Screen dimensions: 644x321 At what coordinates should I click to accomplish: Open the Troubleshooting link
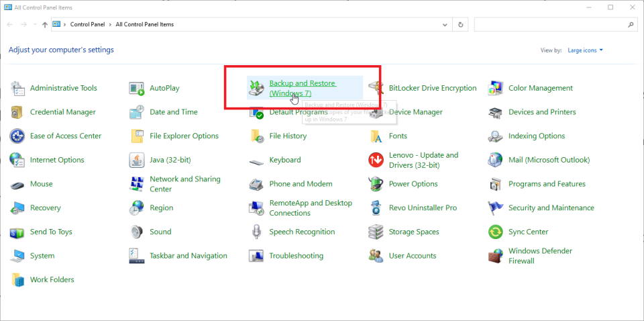(296, 256)
